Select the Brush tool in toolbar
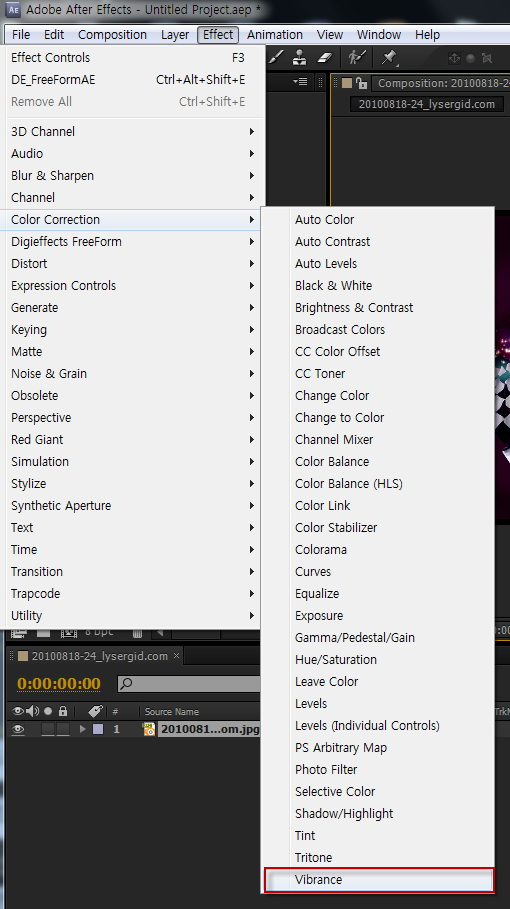 tap(276, 57)
